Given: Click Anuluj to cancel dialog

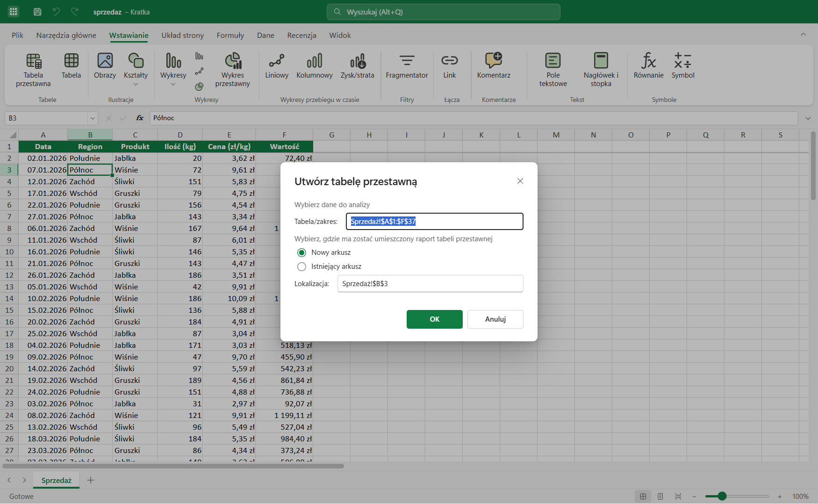Looking at the screenshot, I should (x=495, y=319).
